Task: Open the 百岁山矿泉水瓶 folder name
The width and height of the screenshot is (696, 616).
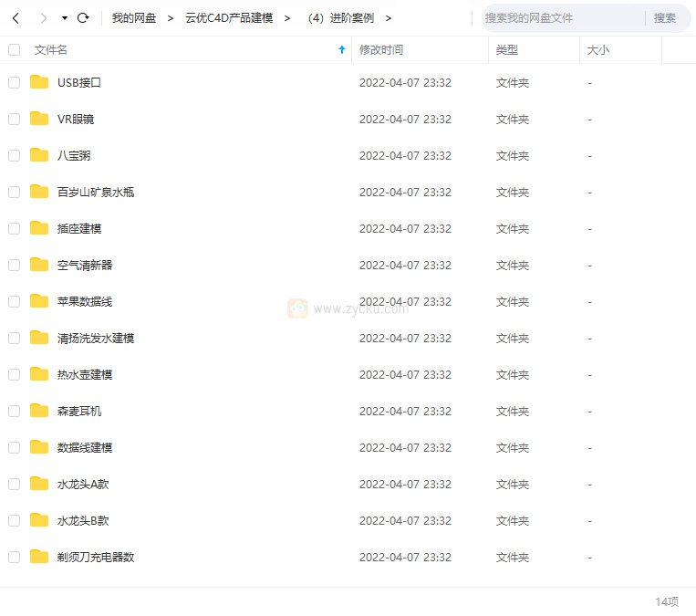Action: point(96,192)
